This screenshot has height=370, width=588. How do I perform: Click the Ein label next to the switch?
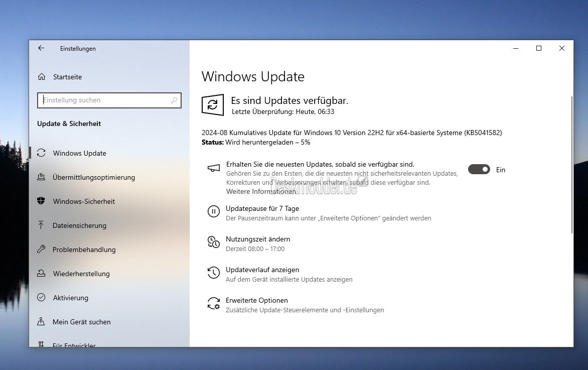[501, 170]
